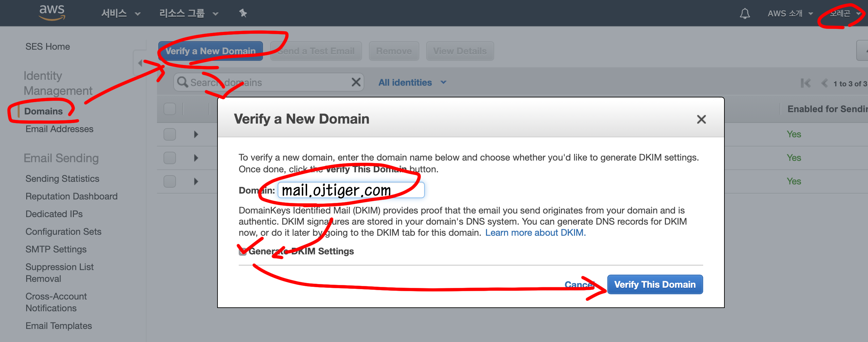Go to previous page of results
The width and height of the screenshot is (868, 342).
click(x=824, y=83)
